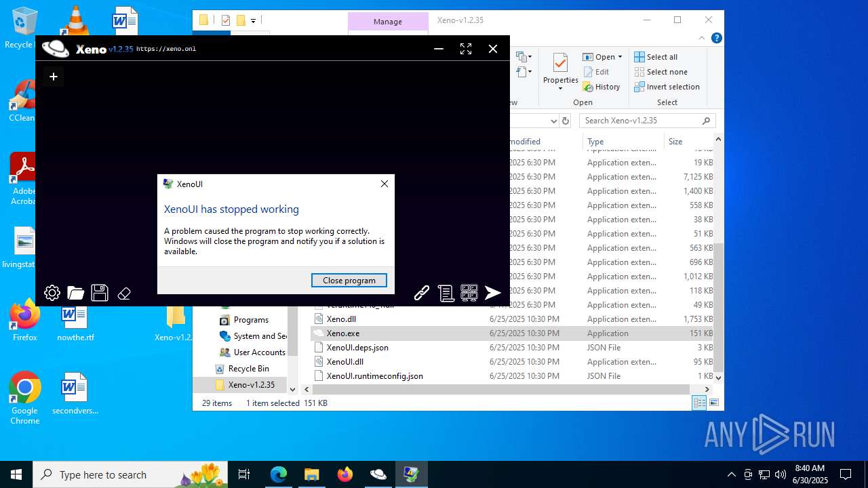Image resolution: width=868 pixels, height=488 pixels.
Task: Open Recycle Bin in navigation pane
Action: (x=242, y=369)
